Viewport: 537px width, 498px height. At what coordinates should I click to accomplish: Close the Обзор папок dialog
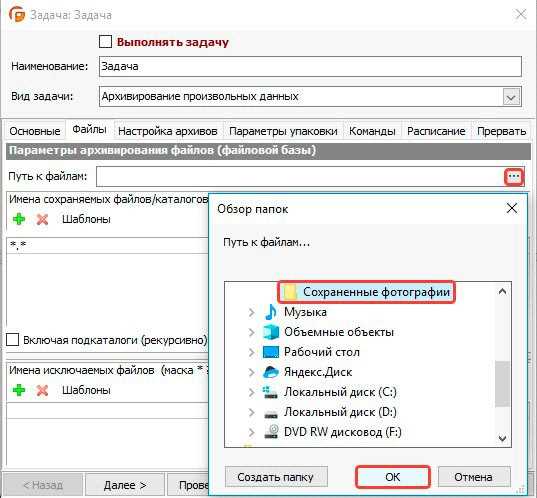(x=512, y=208)
